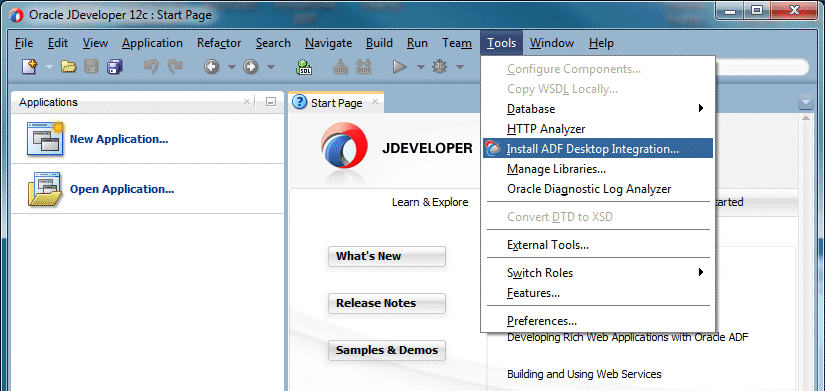825x391 pixels.
Task: Select Oracle Diagnostic Log Analyzer
Action: coord(597,189)
